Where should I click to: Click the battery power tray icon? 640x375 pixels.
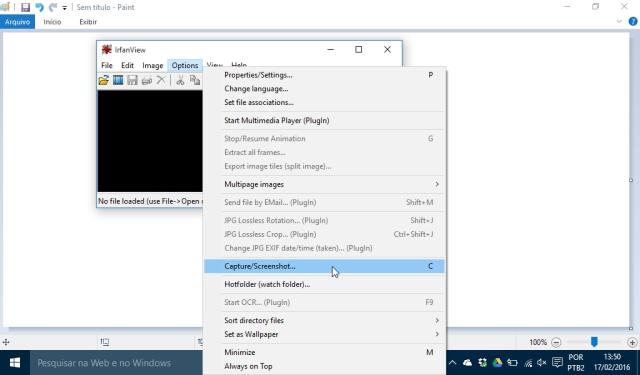(512, 362)
